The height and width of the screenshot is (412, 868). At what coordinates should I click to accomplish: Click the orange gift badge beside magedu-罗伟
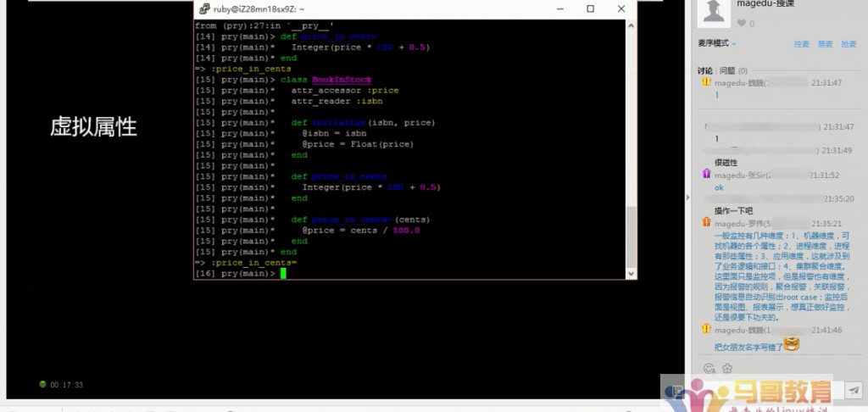coord(706,222)
